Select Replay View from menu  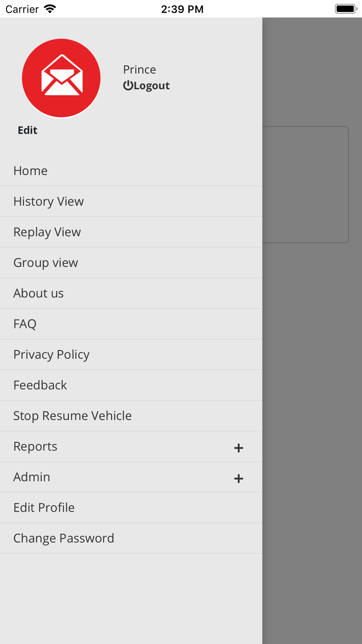(131, 232)
